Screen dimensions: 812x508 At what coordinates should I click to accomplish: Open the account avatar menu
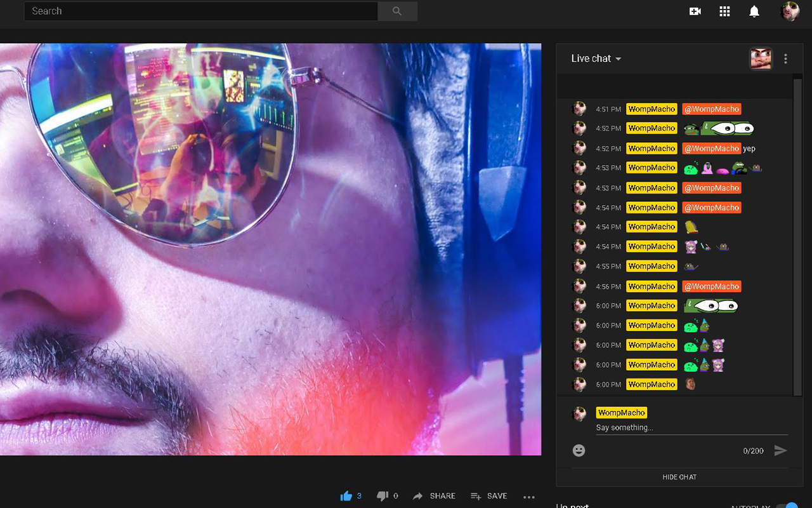pyautogui.click(x=789, y=11)
